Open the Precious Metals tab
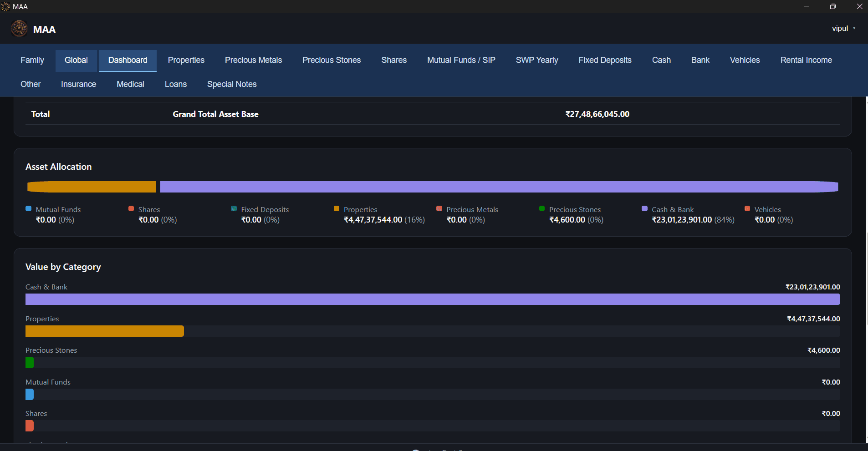 pyautogui.click(x=254, y=60)
